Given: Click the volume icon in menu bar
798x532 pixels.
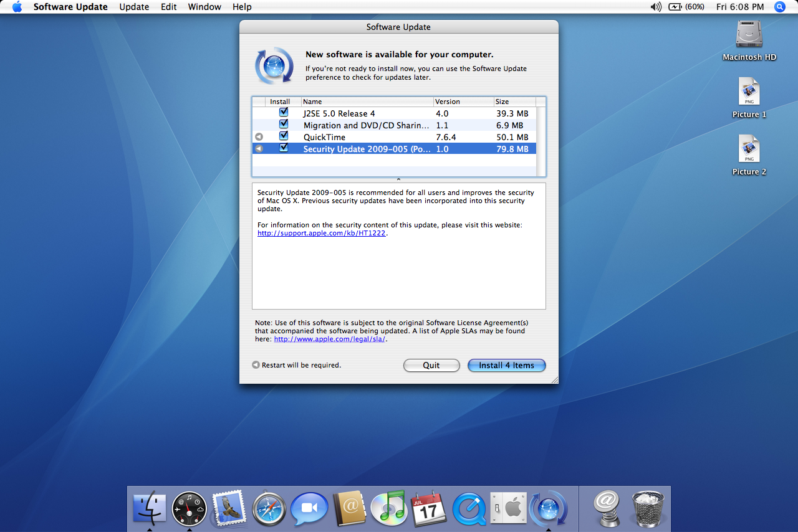Looking at the screenshot, I should click(x=655, y=7).
